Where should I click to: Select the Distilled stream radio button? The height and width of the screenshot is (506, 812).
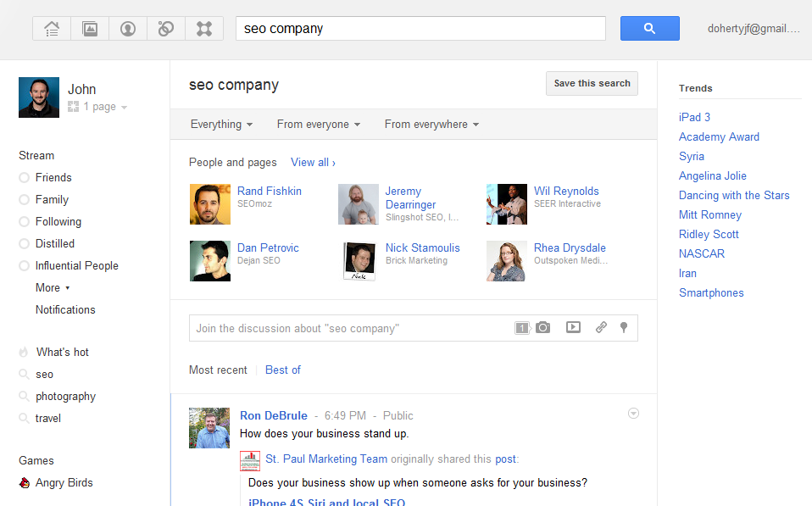pyautogui.click(x=24, y=243)
